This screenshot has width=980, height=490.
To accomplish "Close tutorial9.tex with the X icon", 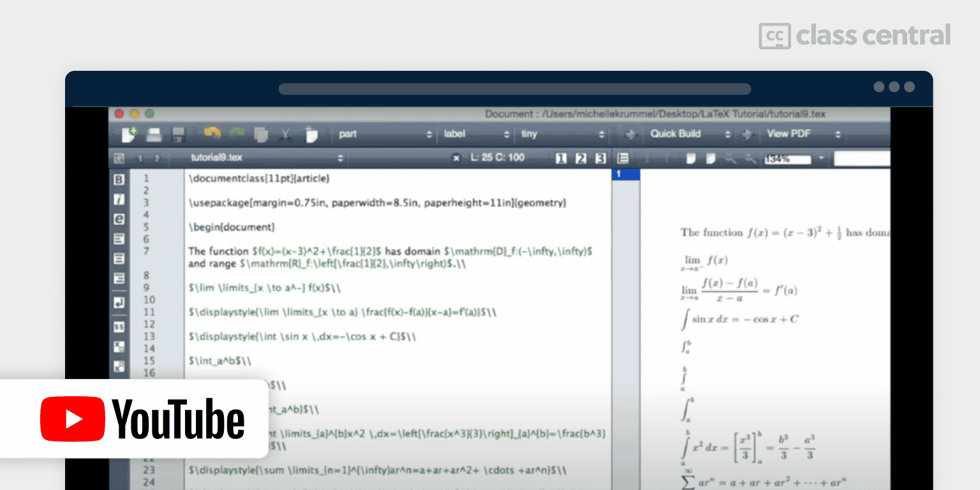I will pyautogui.click(x=456, y=158).
